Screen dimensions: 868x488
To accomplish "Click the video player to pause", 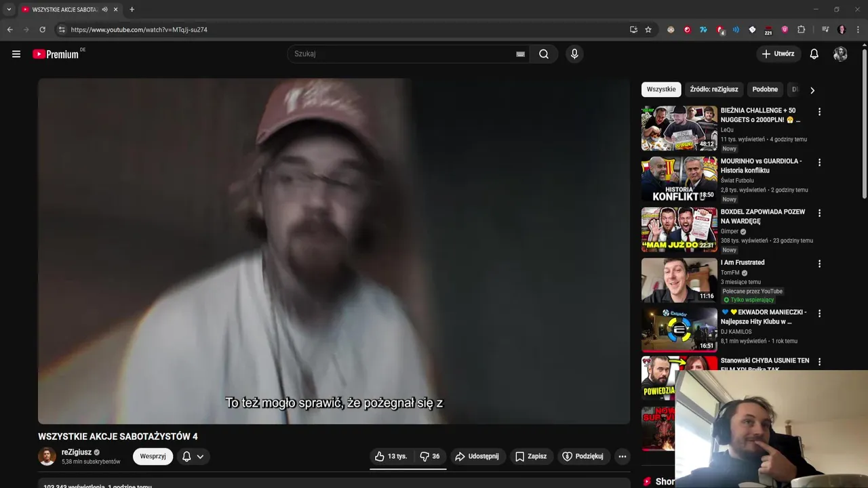I will (334, 251).
